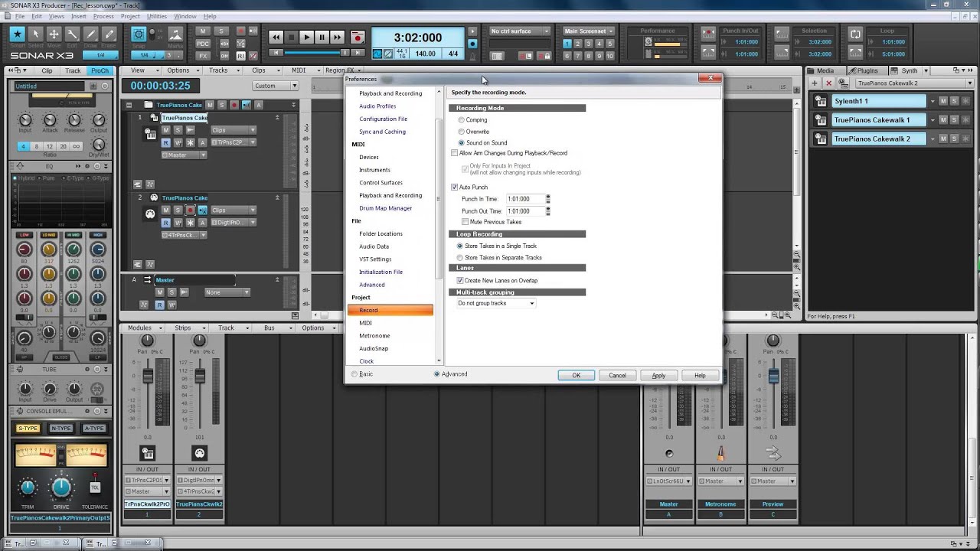
Task: Click the Marks landmark icon
Action: point(175,34)
